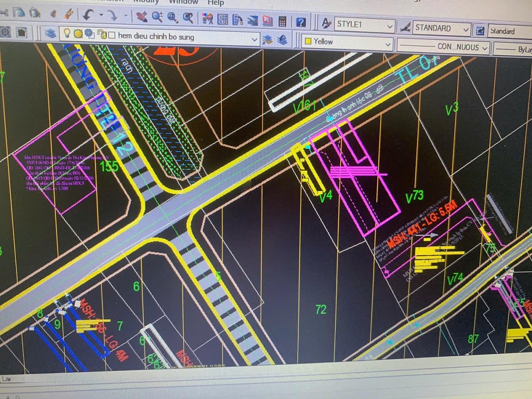Image resolution: width=532 pixels, height=399 pixels.
Task: Expand the STANDARD dimension style dropdown
Action: click(x=466, y=30)
